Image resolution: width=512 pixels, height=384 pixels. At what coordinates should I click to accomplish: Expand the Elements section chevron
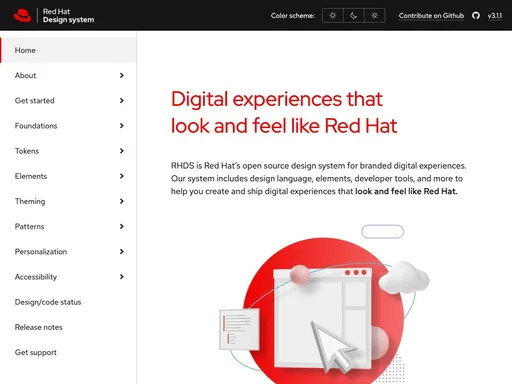point(122,176)
